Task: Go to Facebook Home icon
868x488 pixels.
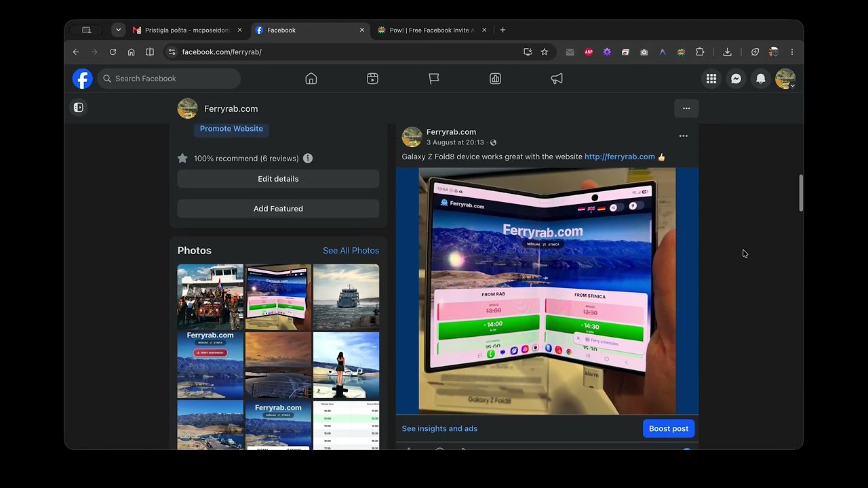Action: (x=311, y=79)
